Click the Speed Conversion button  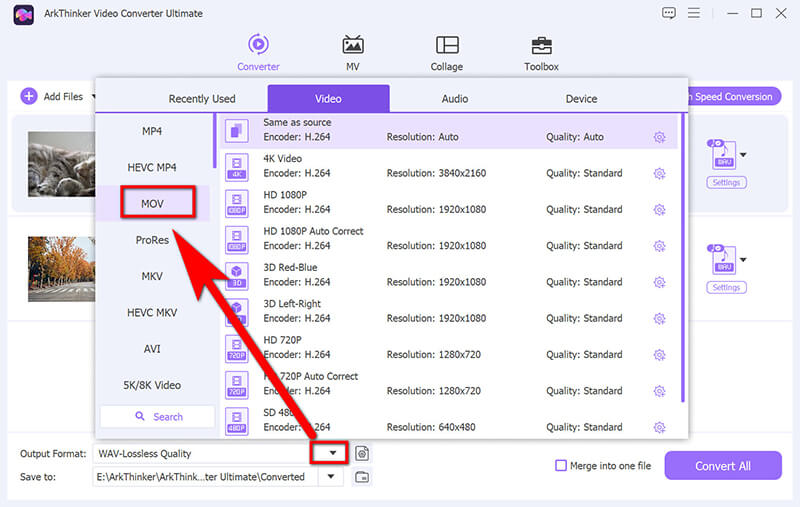click(x=734, y=96)
